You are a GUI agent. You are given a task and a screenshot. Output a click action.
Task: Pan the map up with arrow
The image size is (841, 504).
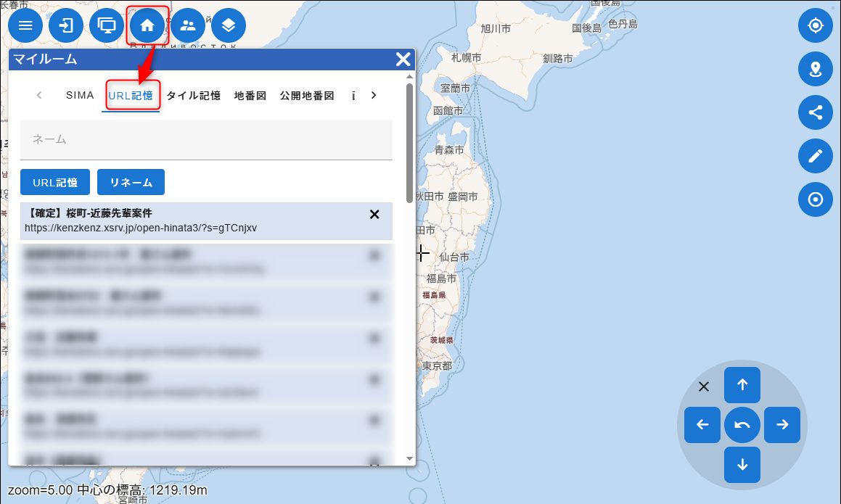coord(742,385)
